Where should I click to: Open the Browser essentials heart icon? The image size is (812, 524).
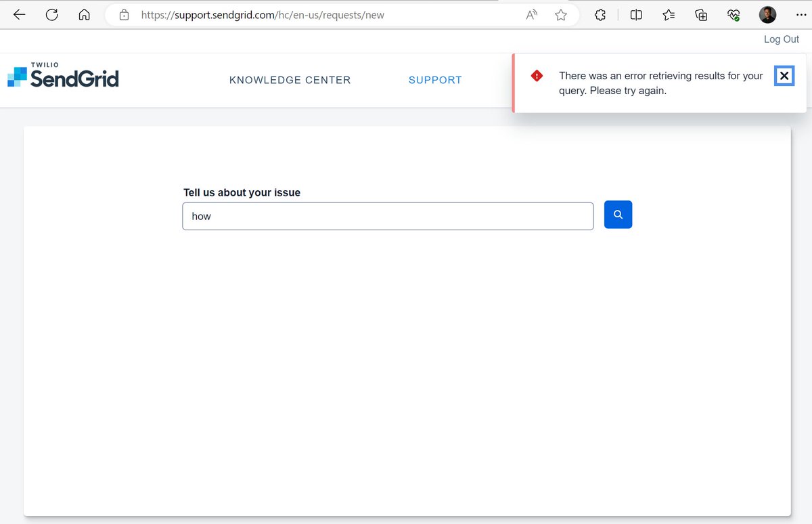coord(734,15)
